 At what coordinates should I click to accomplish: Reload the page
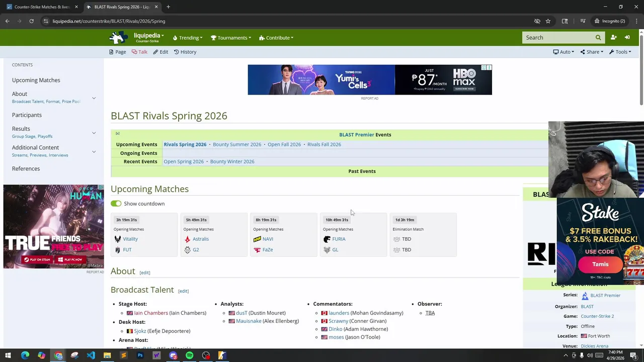click(x=31, y=21)
